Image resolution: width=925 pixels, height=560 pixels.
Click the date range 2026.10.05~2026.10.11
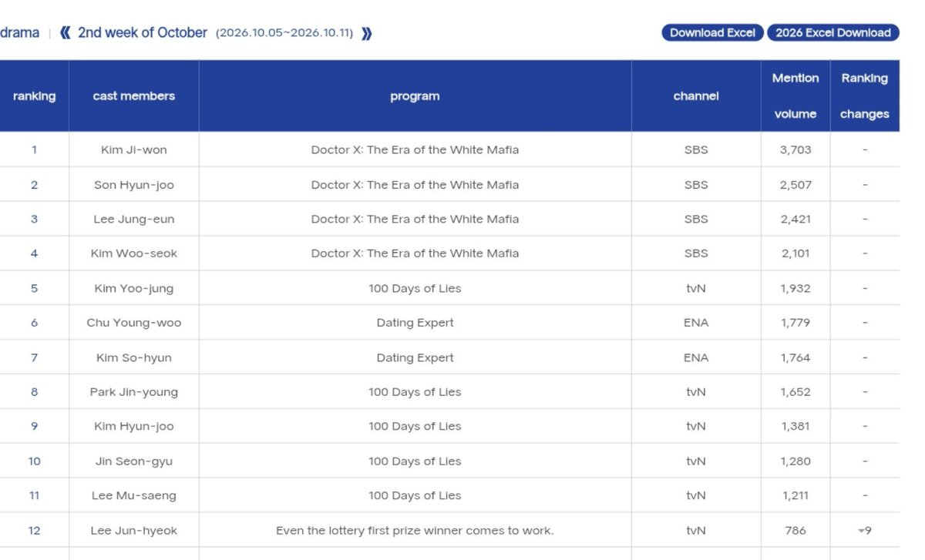[284, 33]
